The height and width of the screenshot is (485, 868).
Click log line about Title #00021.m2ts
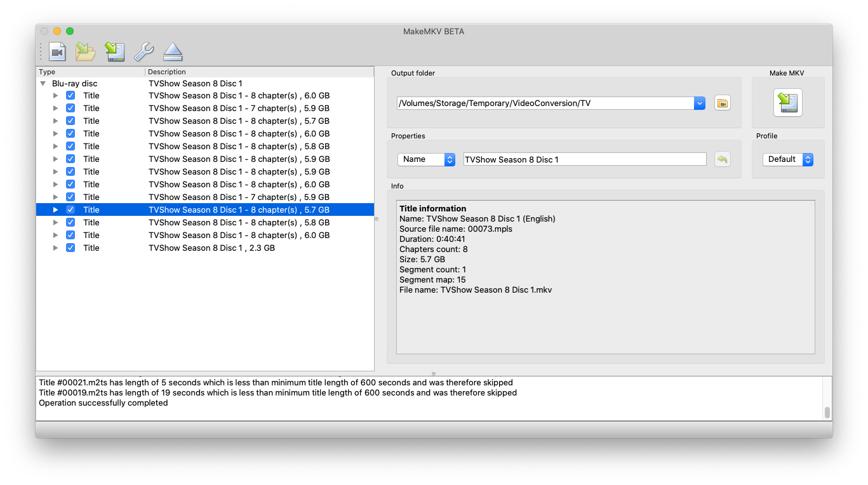pos(276,382)
